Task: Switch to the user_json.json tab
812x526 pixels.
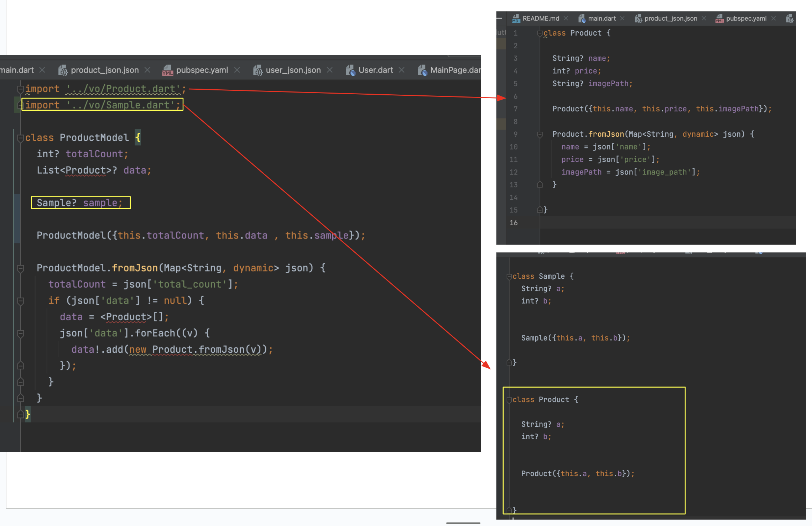Action: (293, 70)
